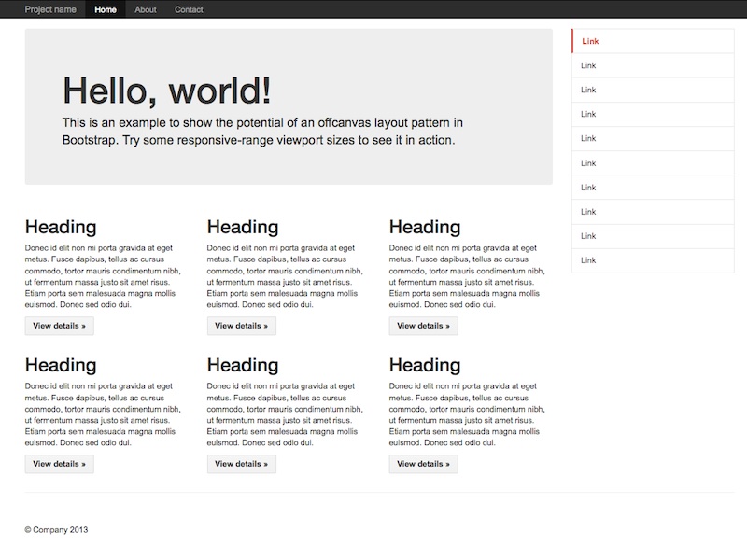Image resolution: width=747 pixels, height=560 pixels.
Task: Open View details in second row, middle column
Action: tap(241, 464)
